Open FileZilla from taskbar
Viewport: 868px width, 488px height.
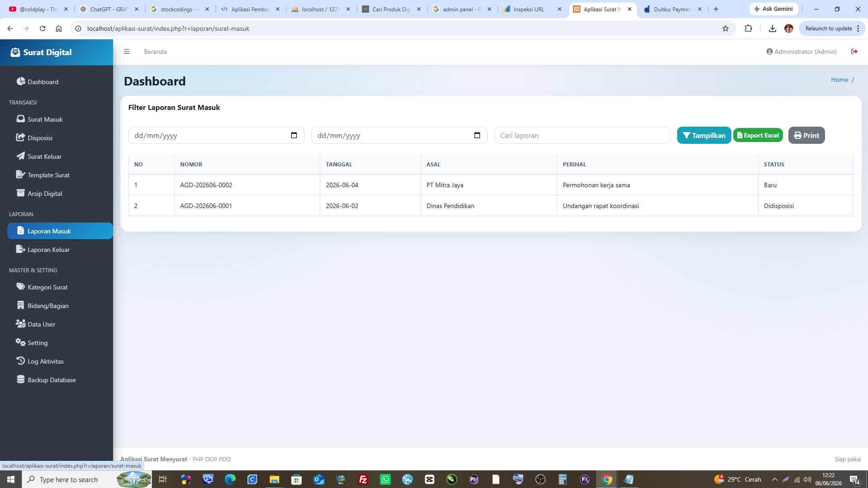(x=363, y=479)
